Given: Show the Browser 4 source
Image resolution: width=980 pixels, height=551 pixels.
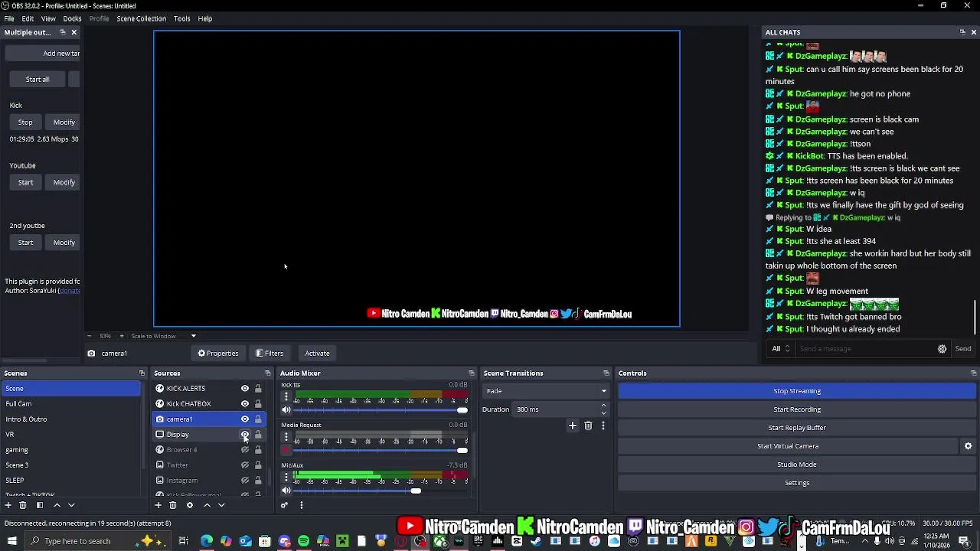Looking at the screenshot, I should coord(245,450).
